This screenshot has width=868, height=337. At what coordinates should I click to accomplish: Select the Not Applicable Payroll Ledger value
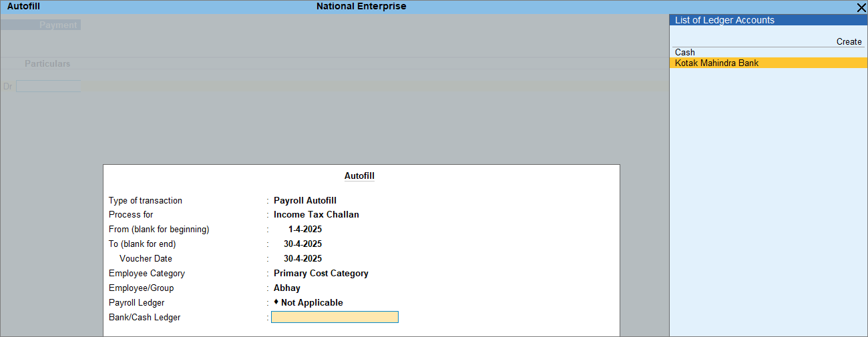(x=312, y=302)
